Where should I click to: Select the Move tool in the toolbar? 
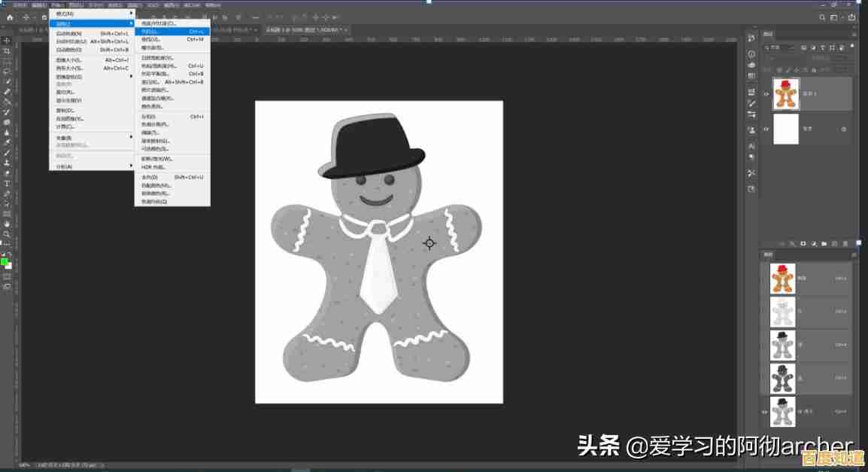pyautogui.click(x=7, y=40)
